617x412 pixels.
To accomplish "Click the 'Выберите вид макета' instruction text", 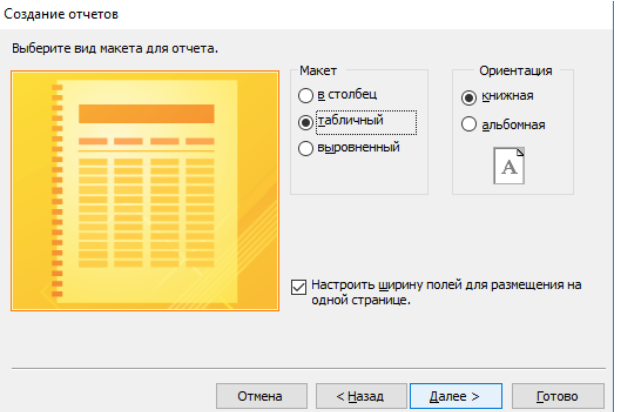I will click(114, 48).
